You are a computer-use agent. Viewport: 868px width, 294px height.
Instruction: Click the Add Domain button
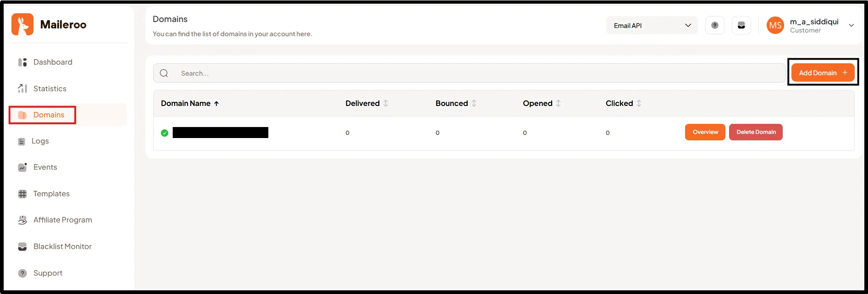(823, 72)
